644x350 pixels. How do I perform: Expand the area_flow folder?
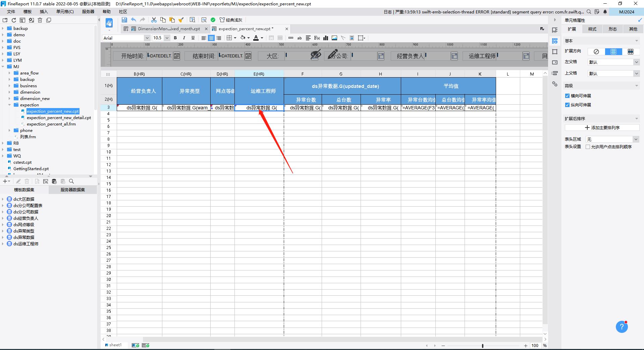[9, 73]
